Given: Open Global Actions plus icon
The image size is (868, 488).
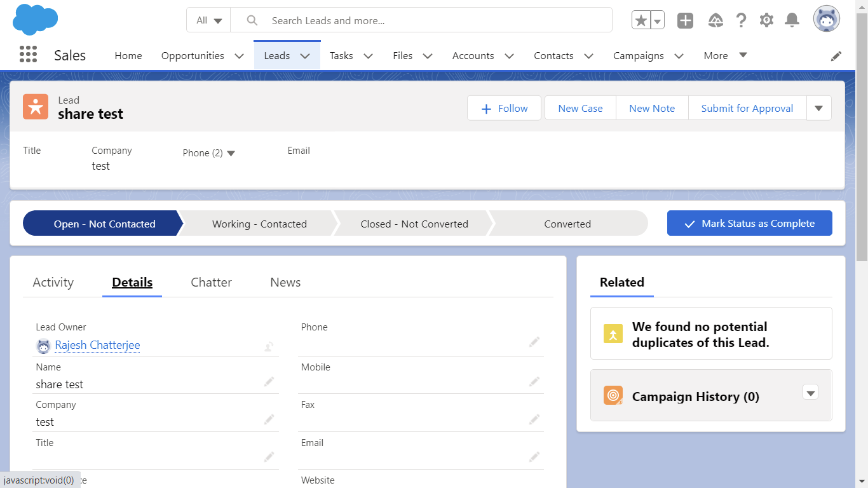Looking at the screenshot, I should point(685,20).
